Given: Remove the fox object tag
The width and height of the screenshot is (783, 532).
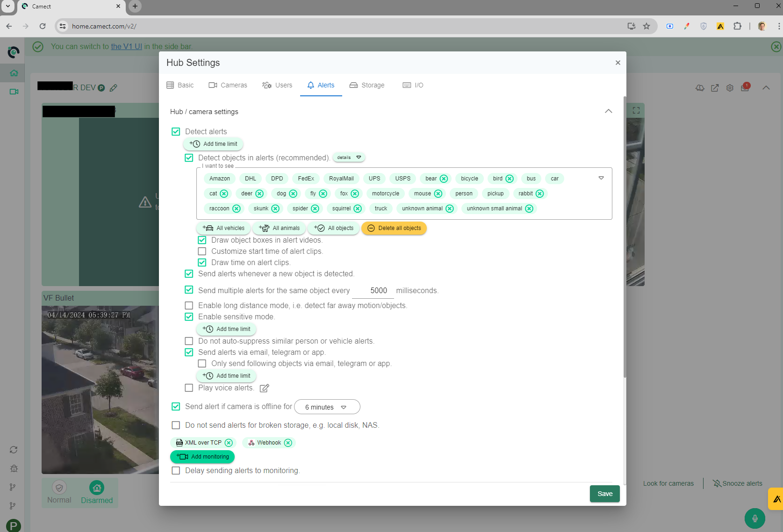Looking at the screenshot, I should [355, 194].
